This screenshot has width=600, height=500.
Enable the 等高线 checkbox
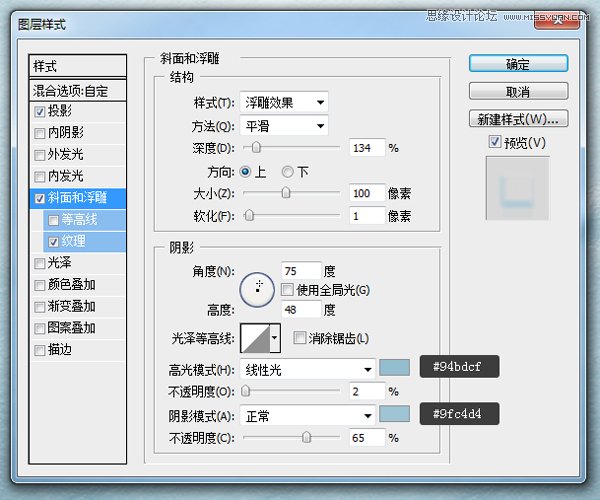[x=54, y=220]
